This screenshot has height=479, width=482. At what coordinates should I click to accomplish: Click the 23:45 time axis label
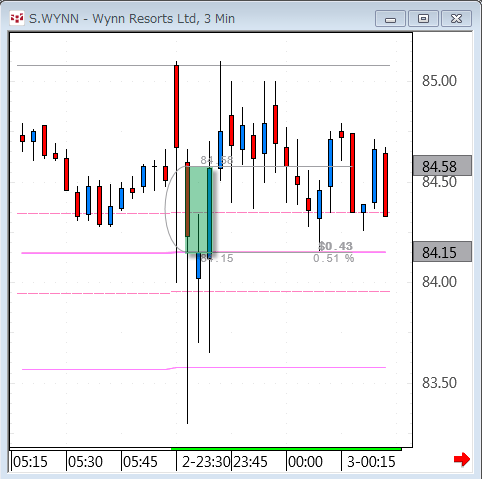click(250, 462)
